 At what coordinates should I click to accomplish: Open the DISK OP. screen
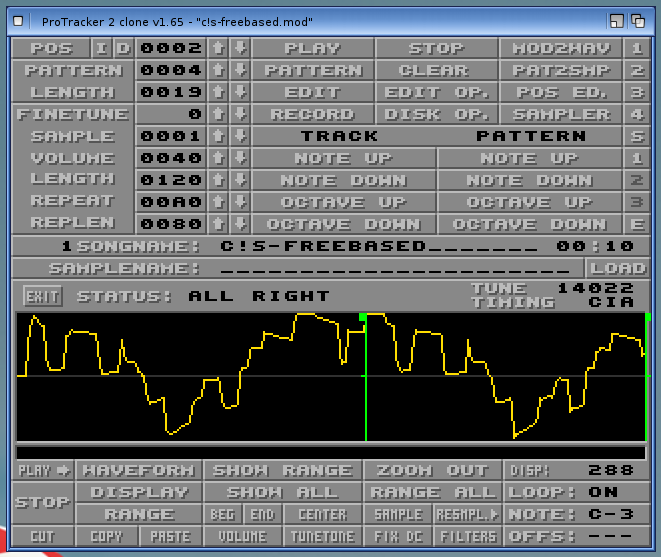[x=436, y=114]
